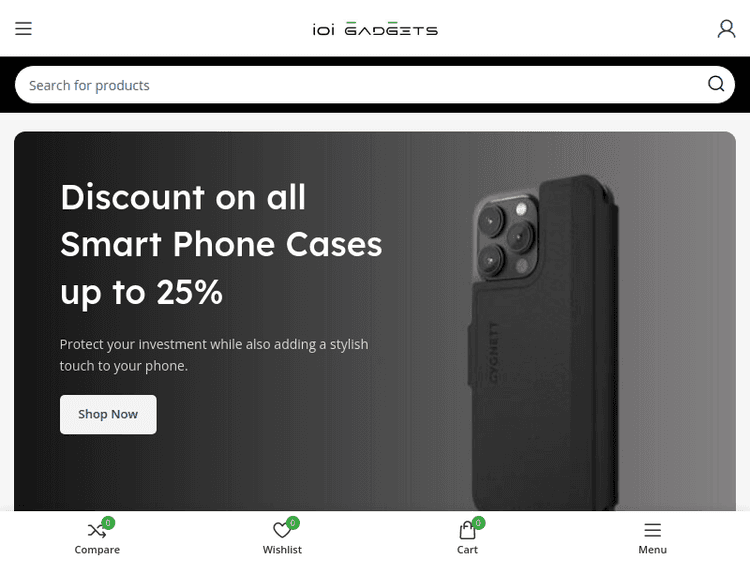Open the user account icon
The image size is (750, 563).
[x=726, y=29]
